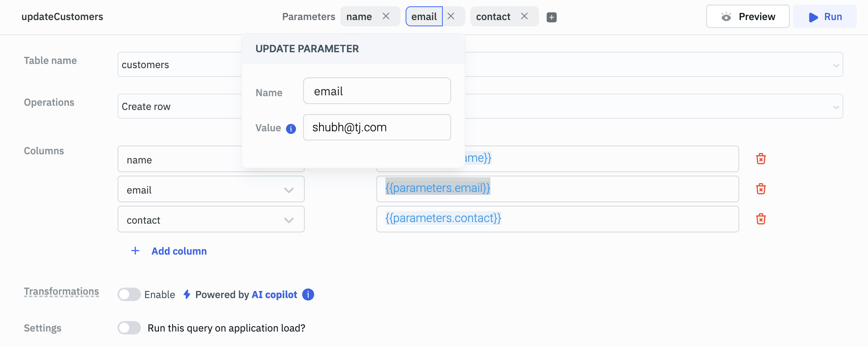
Task: Click the Value info icon
Action: 291,129
